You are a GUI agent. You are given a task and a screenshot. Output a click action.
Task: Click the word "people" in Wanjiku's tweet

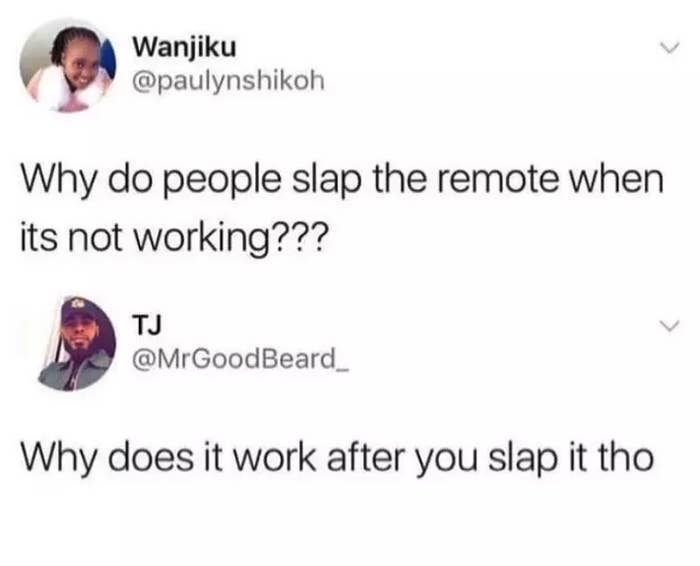coord(224,182)
